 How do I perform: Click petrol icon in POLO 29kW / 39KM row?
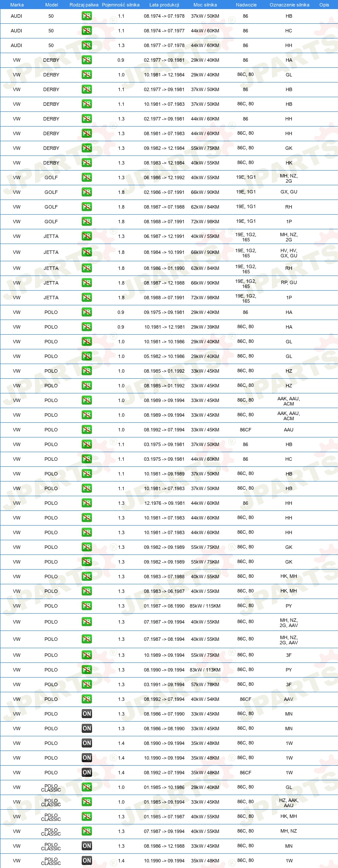[86, 327]
